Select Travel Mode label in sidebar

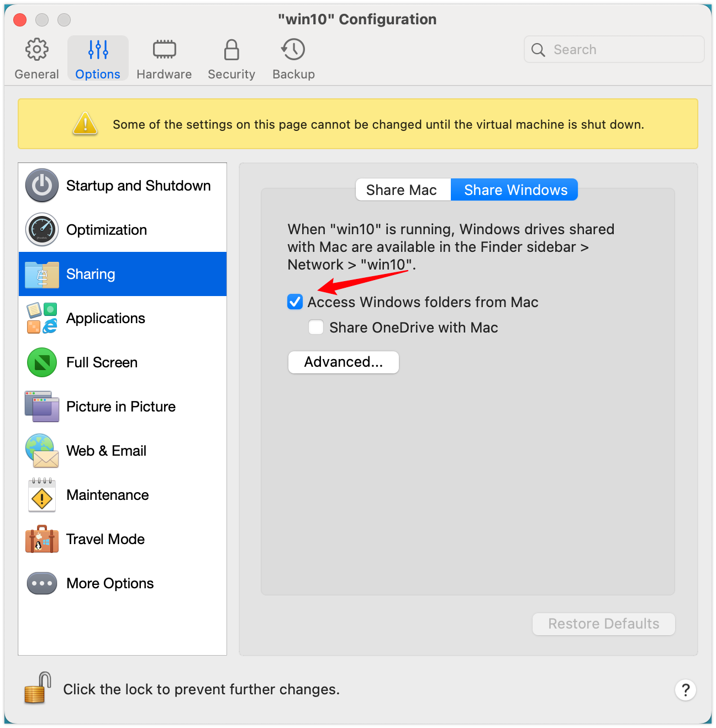106,539
